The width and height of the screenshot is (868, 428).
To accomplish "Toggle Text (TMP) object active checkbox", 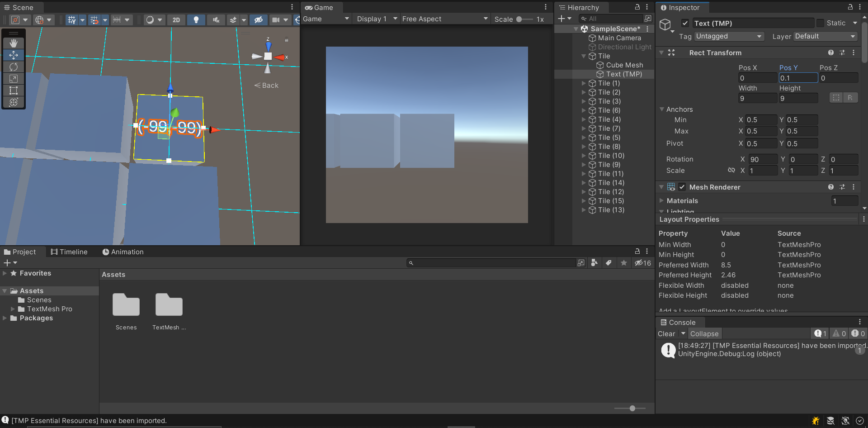I will pos(685,23).
